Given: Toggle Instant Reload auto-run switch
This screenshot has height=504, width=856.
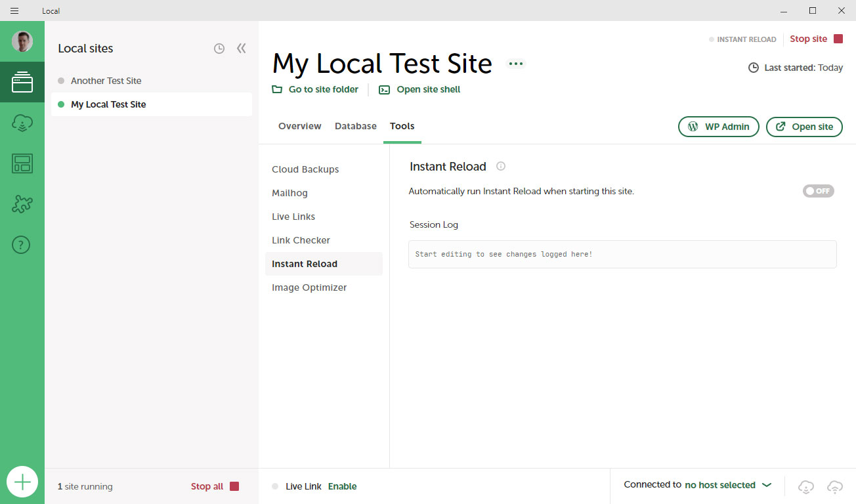Looking at the screenshot, I should point(818,191).
